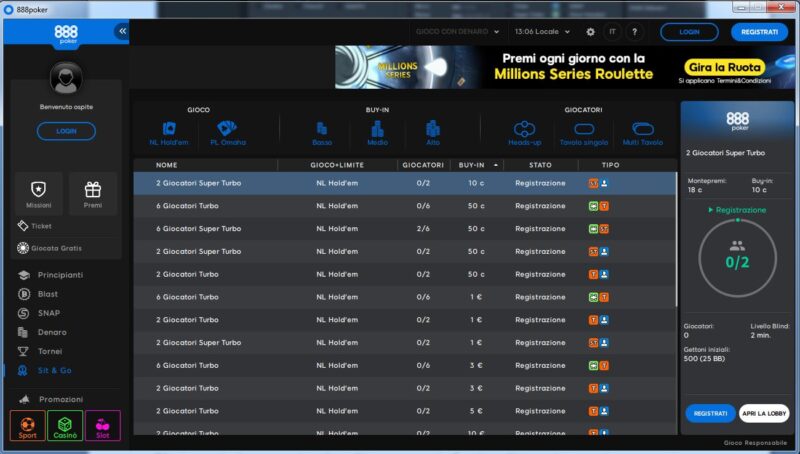This screenshot has width=800, height=454.
Task: Launch the Slot cherry icon
Action: (x=103, y=425)
